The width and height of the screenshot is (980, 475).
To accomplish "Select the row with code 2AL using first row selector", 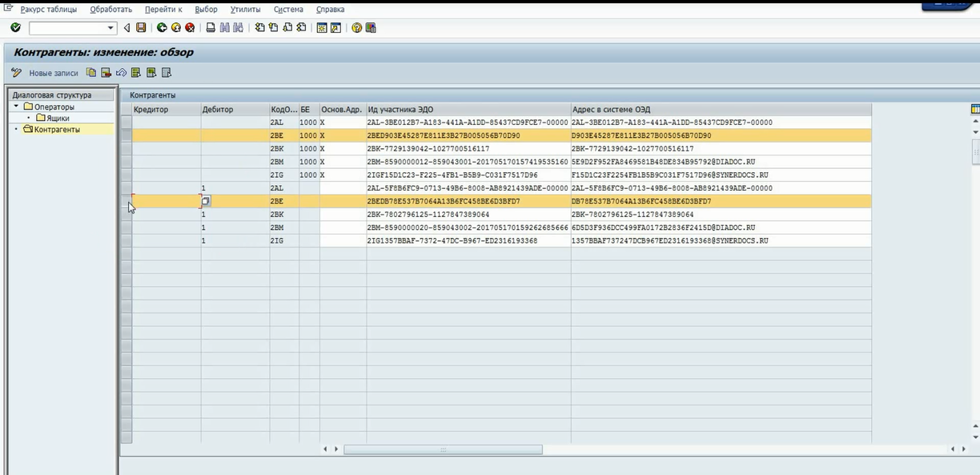I will (x=127, y=123).
